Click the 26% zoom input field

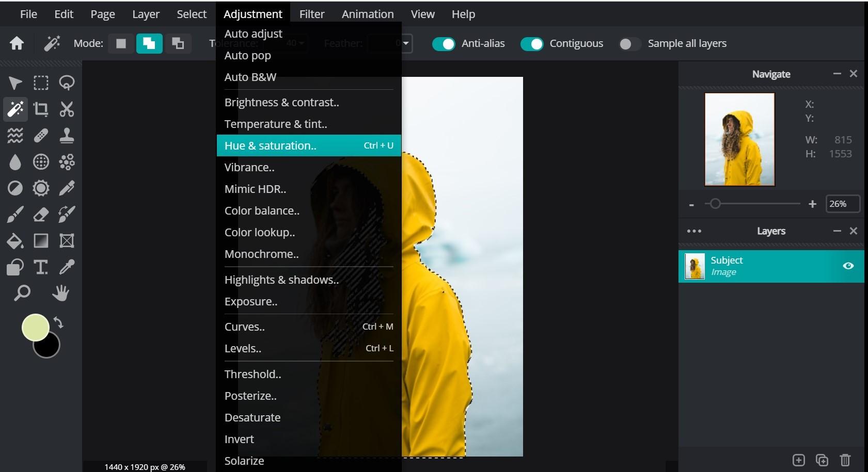tap(843, 204)
